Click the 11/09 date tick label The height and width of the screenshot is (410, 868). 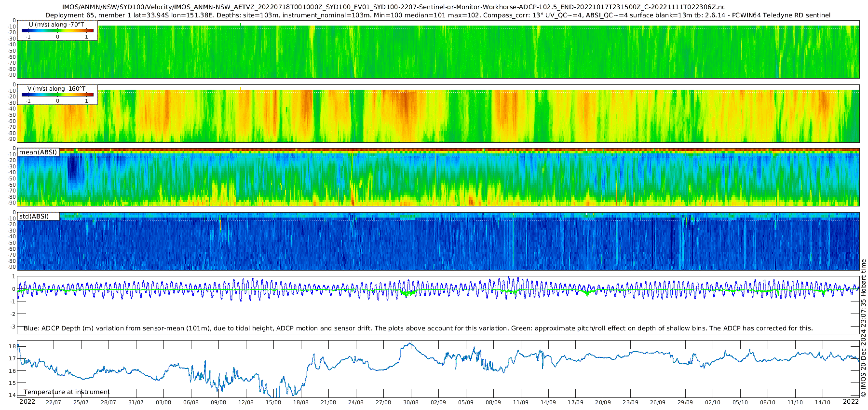pos(521,402)
